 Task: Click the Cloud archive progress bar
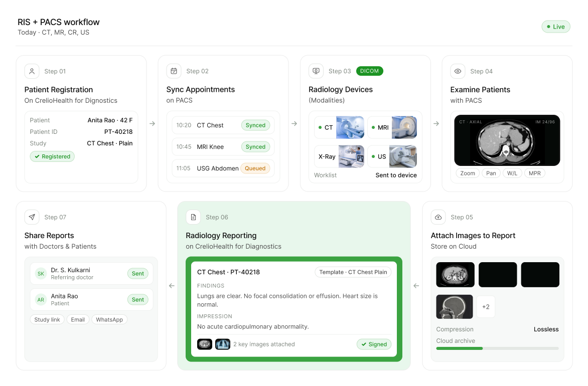pos(497,348)
